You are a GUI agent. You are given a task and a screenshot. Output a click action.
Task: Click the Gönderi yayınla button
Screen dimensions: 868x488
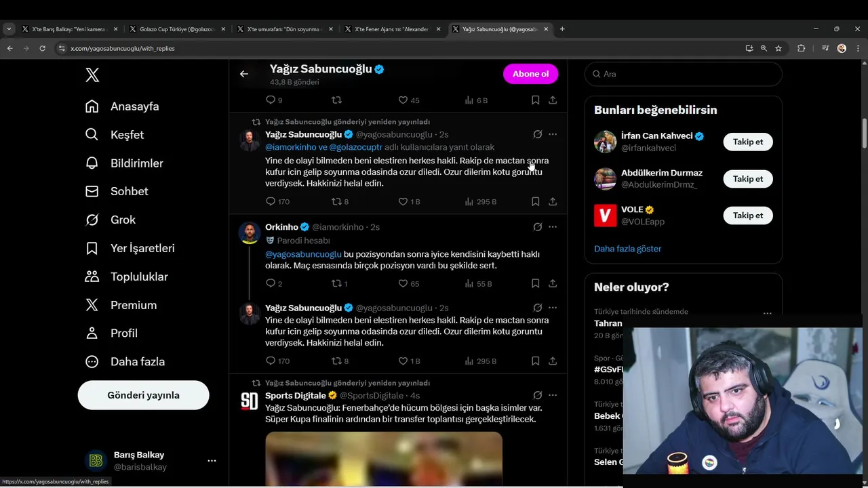click(x=143, y=395)
